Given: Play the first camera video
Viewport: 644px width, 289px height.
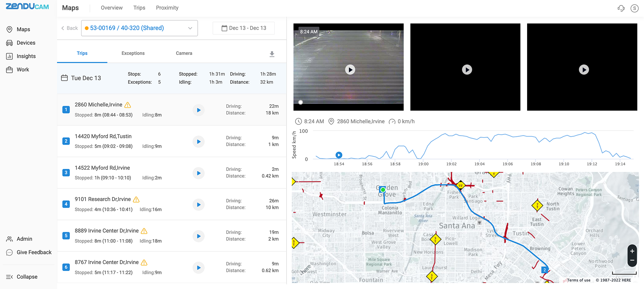Looking at the screenshot, I should [x=350, y=70].
